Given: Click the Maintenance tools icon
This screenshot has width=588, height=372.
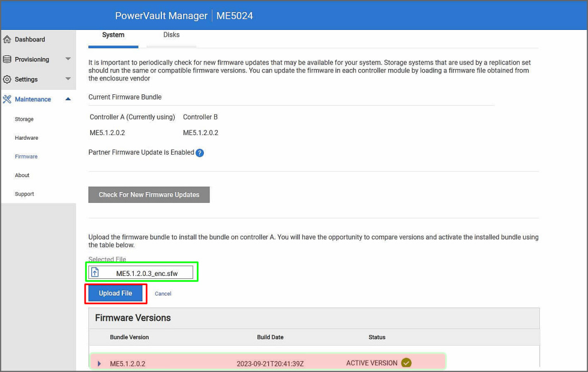Looking at the screenshot, I should [7, 99].
